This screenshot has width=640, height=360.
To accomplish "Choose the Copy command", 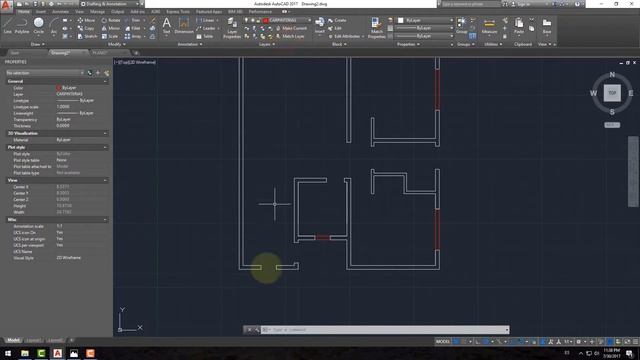I will click(x=86, y=28).
